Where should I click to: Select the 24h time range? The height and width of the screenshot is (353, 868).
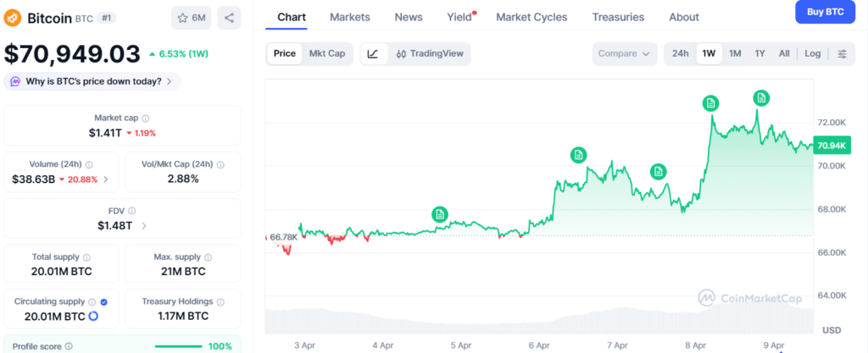click(x=680, y=53)
